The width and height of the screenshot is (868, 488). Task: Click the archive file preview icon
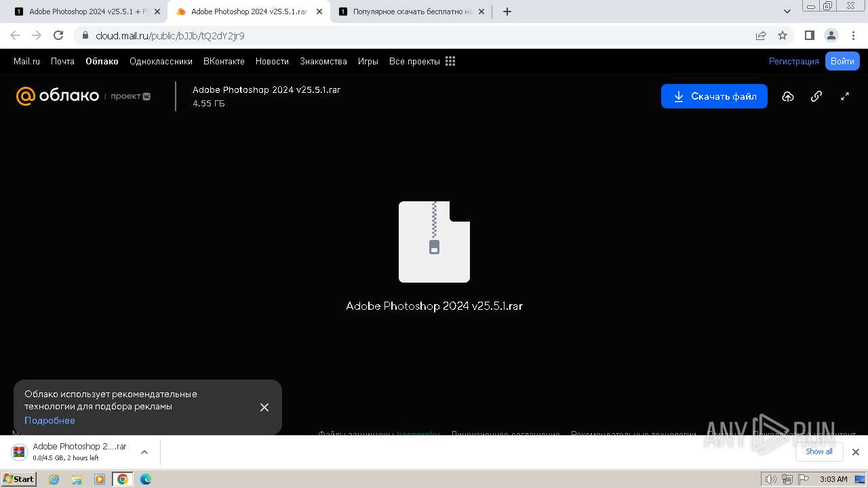[x=434, y=242]
